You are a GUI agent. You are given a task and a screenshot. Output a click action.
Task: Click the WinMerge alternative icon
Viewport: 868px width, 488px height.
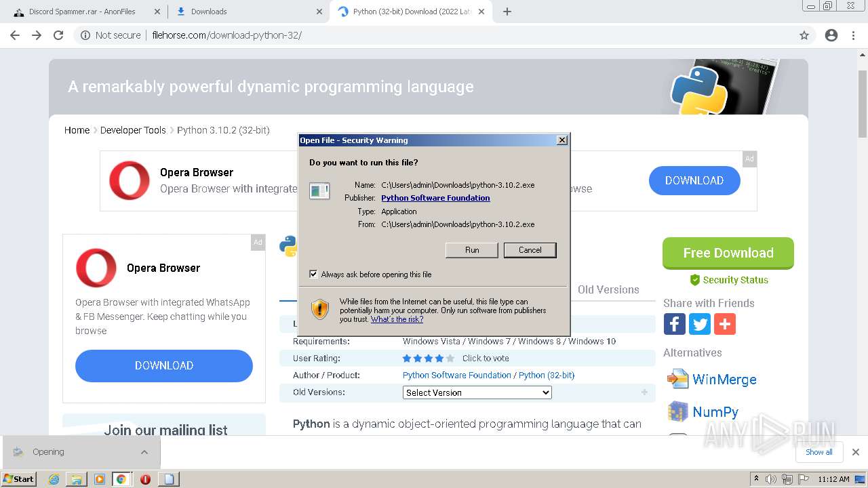677,379
